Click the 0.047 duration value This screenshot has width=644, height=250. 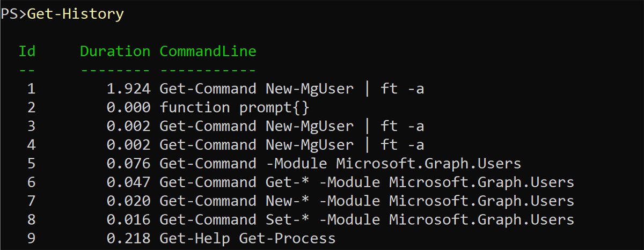(128, 182)
